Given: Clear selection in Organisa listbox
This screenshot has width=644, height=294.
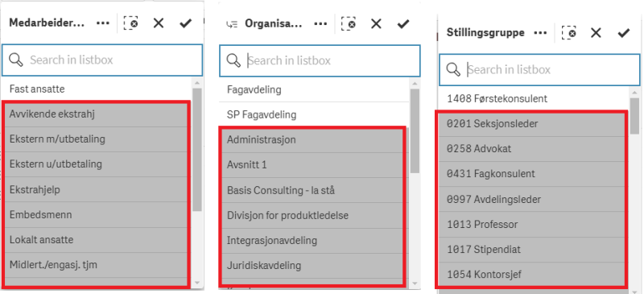Looking at the screenshot, I should pos(349,24).
